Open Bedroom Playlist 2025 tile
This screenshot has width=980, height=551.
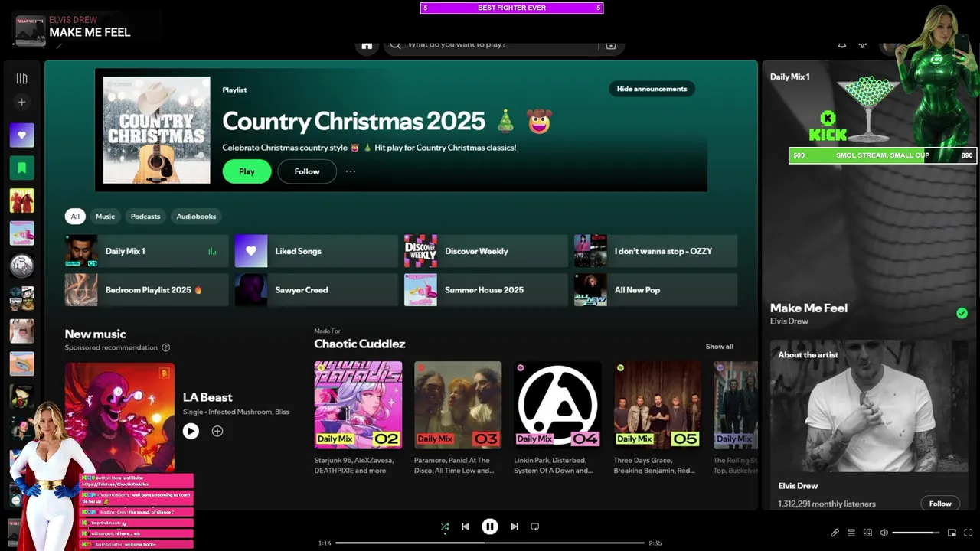[146, 290]
